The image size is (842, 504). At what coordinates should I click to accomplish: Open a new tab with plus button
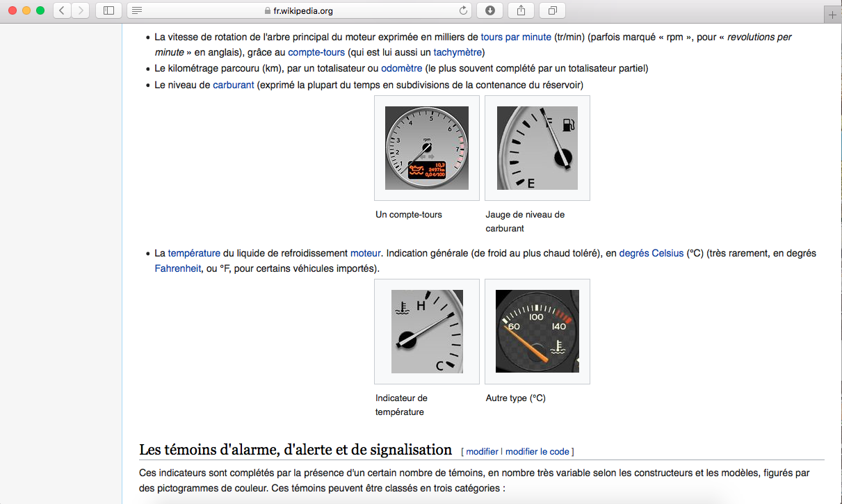(832, 15)
